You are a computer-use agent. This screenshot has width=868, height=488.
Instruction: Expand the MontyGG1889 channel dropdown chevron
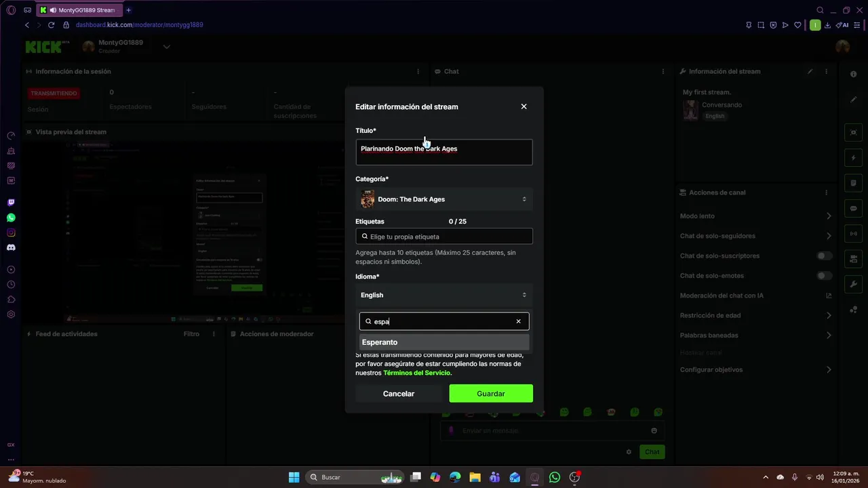point(166,47)
